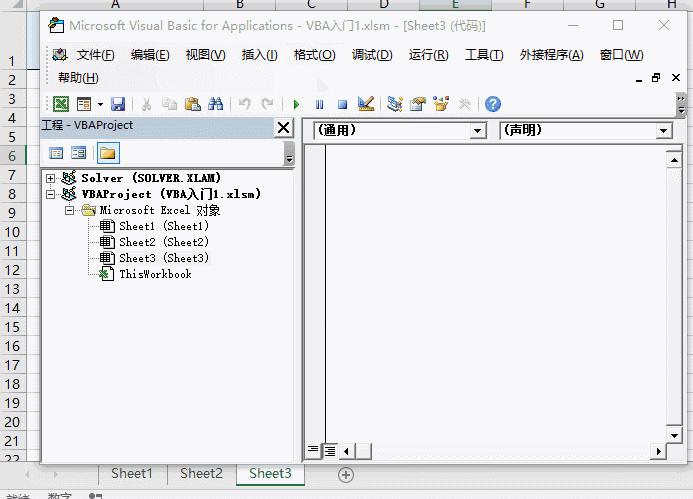Click the VBA menu bar control icon
Image resolution: width=693 pixels, height=499 pixels.
[59, 55]
